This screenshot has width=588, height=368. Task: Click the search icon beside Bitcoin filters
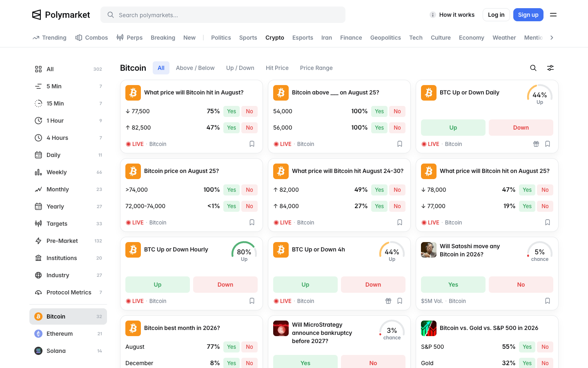(x=533, y=68)
